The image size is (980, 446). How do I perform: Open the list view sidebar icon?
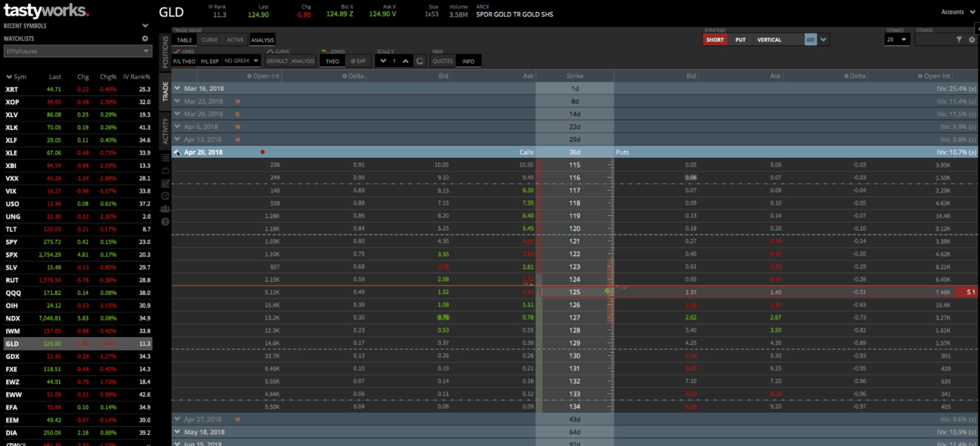(166, 158)
